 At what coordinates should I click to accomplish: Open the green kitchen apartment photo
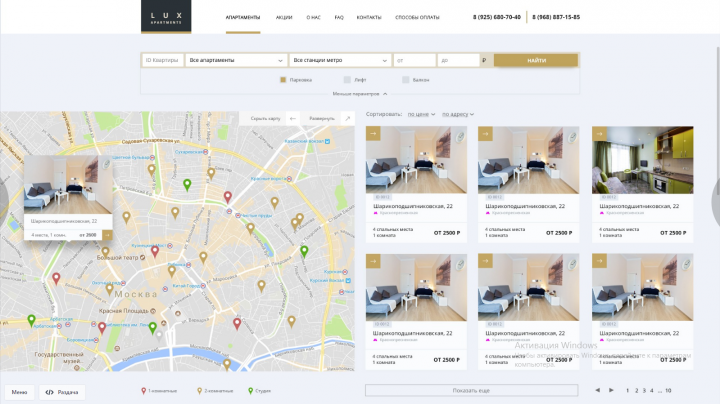click(x=642, y=160)
